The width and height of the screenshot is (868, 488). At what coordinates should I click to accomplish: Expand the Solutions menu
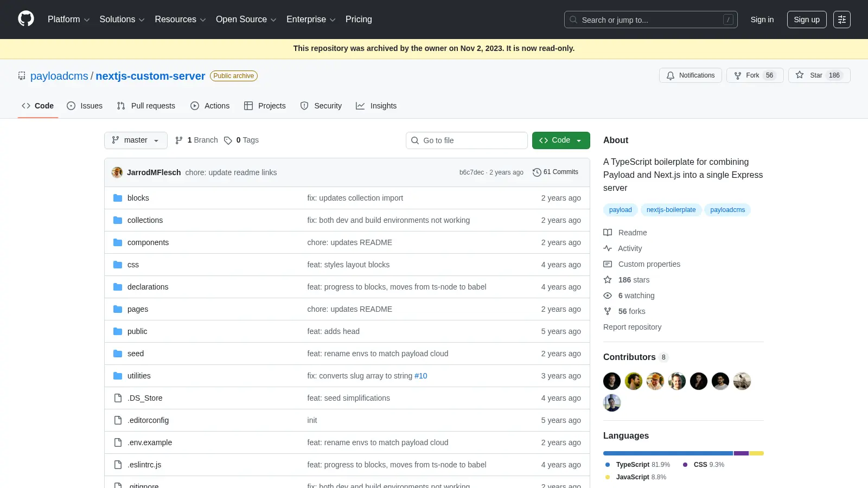tap(122, 19)
